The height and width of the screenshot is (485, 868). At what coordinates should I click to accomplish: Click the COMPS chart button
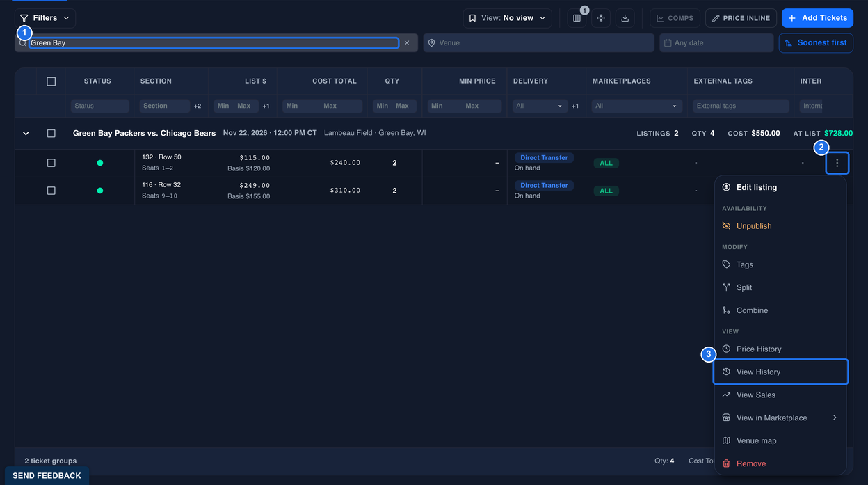pos(675,18)
